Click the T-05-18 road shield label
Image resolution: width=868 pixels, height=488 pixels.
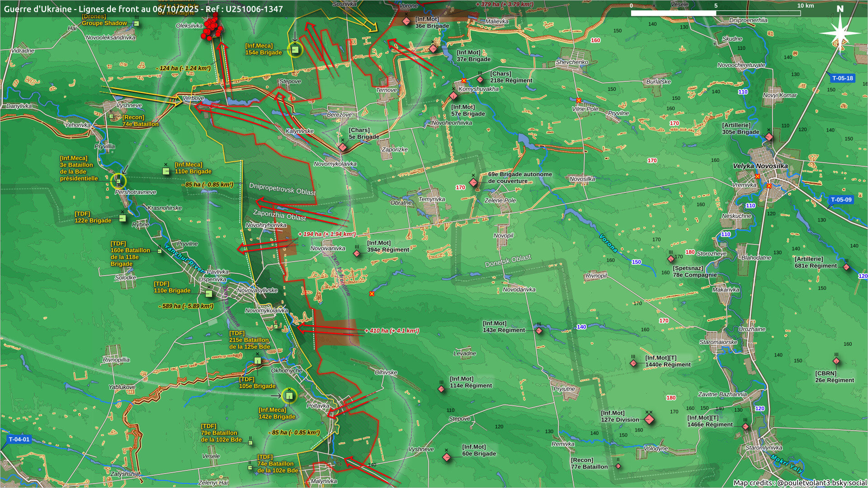[x=842, y=78]
